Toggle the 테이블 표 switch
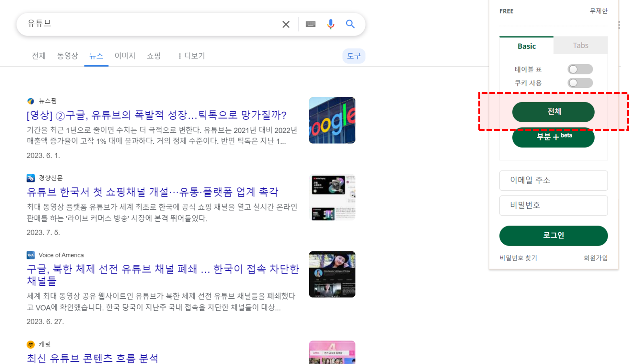Image resolution: width=629 pixels, height=364 pixels. pyautogui.click(x=580, y=69)
